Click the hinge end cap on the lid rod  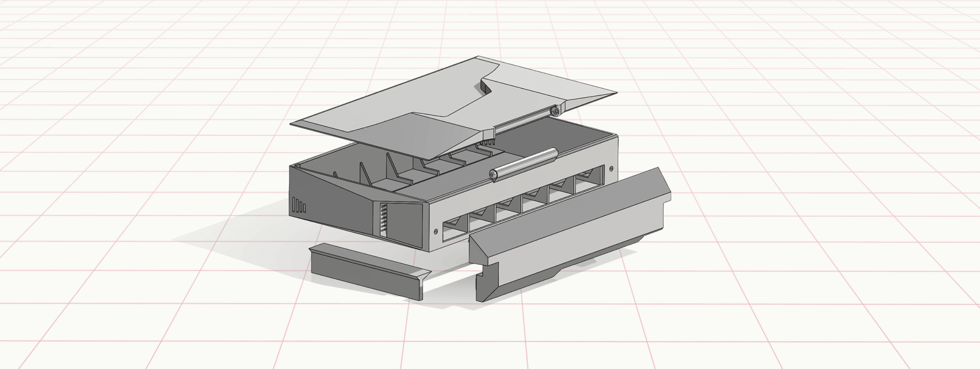click(x=555, y=111)
